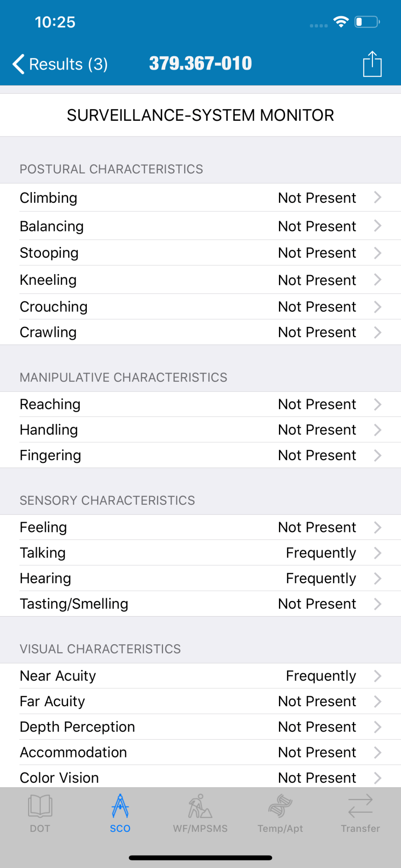Tap the Wi-Fi status icon
This screenshot has height=868, width=401.
tap(341, 22)
